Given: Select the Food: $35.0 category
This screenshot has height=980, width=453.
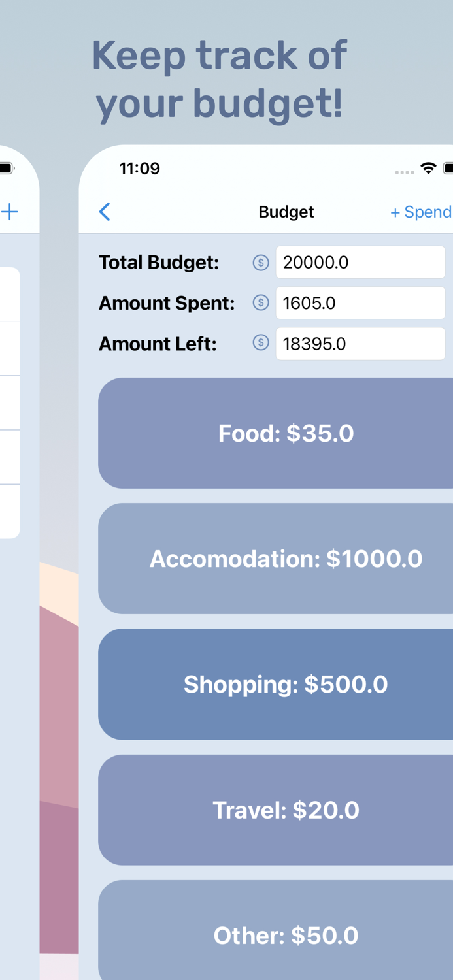Looking at the screenshot, I should [x=286, y=433].
